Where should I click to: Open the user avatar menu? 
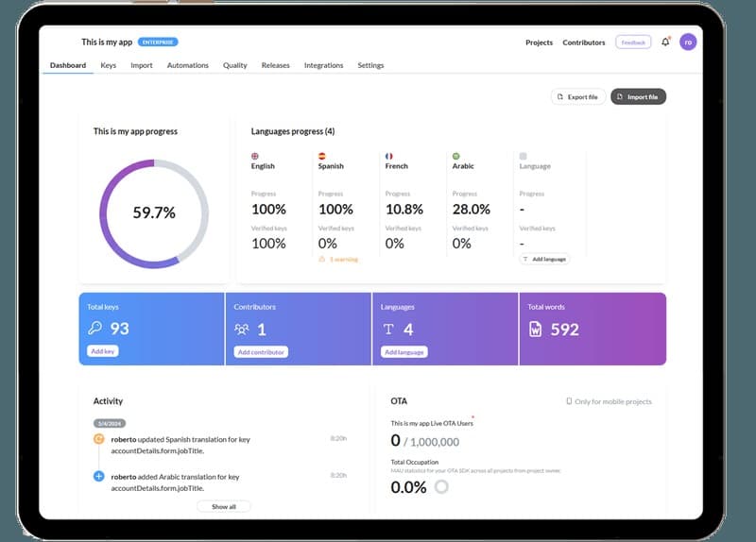coord(688,42)
